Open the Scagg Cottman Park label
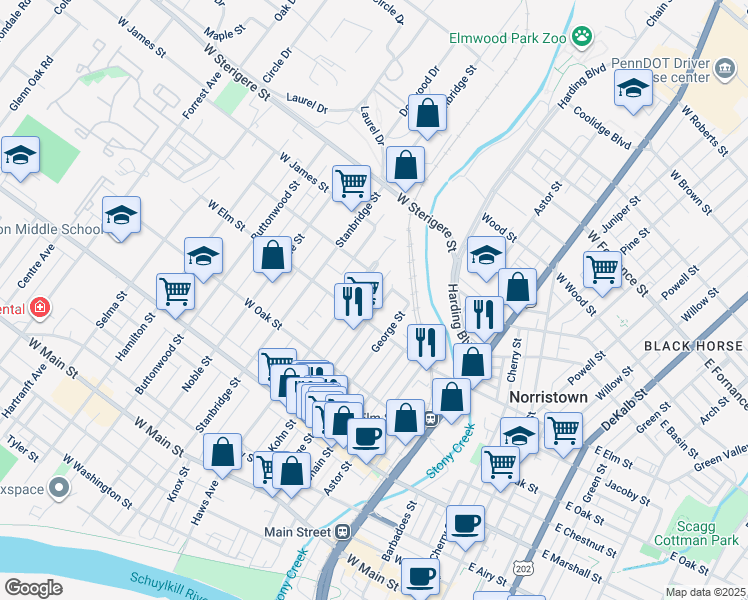 pos(696,533)
